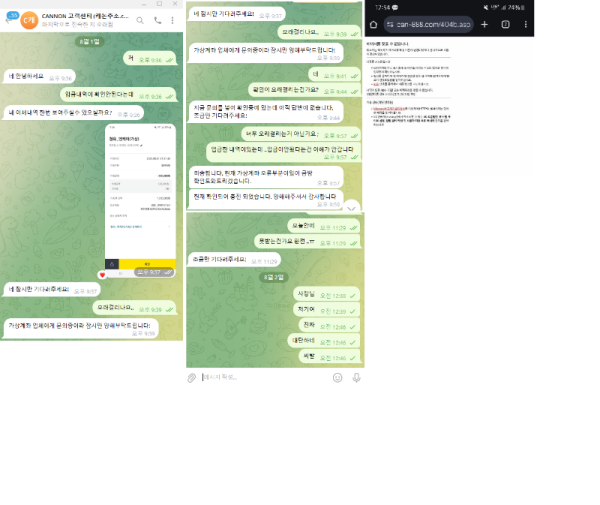Maximize the Telegram window

point(159,4)
